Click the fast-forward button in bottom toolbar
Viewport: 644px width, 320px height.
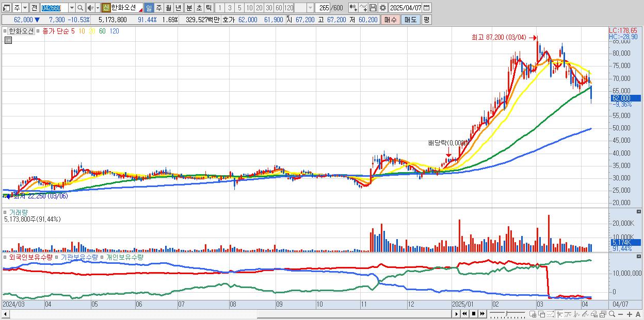[482, 314]
